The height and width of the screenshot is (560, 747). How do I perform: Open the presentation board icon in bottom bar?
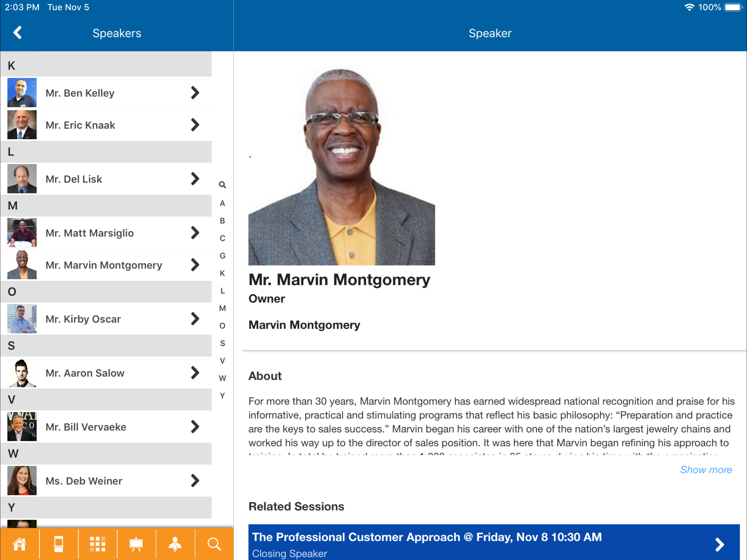coord(136,544)
